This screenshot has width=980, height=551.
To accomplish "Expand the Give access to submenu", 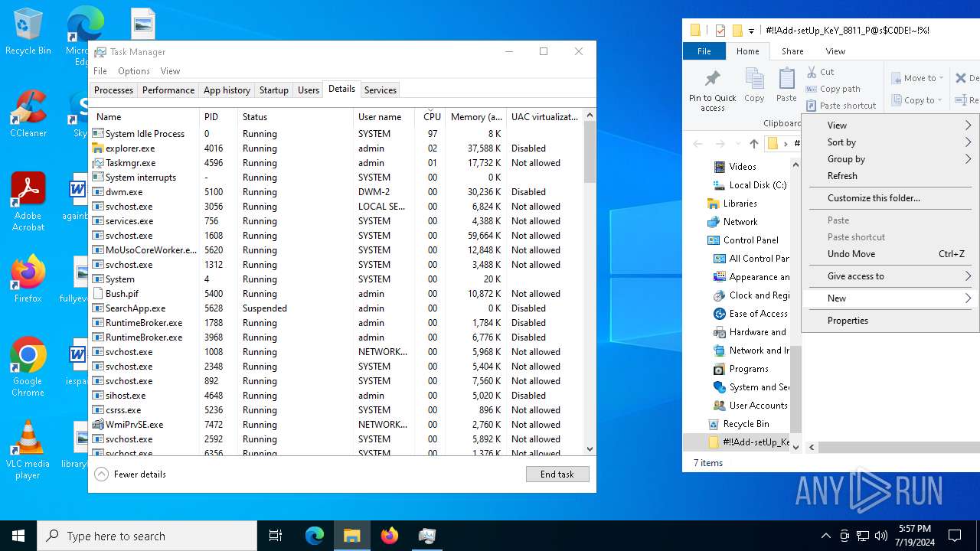I will pyautogui.click(x=890, y=276).
